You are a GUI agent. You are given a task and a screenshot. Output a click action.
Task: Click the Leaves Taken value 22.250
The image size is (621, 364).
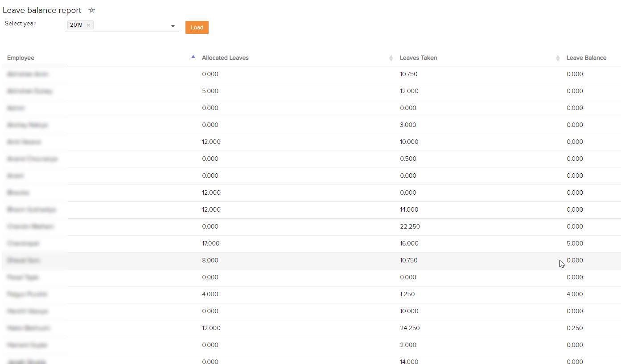pyautogui.click(x=410, y=226)
